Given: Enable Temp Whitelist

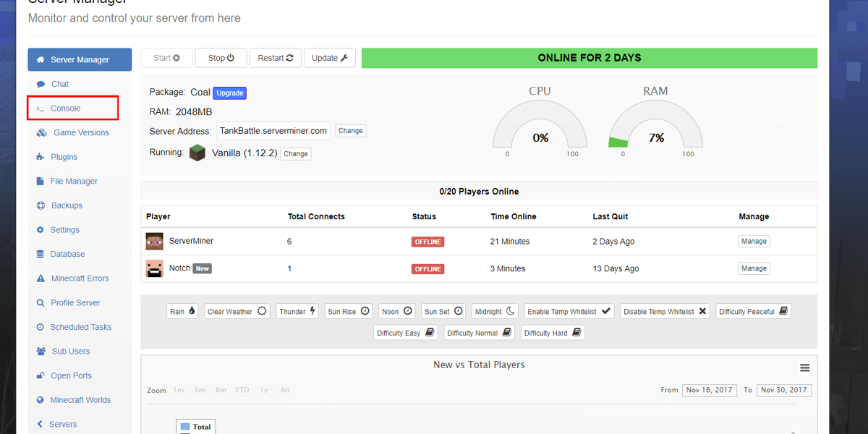Looking at the screenshot, I should 569,312.
